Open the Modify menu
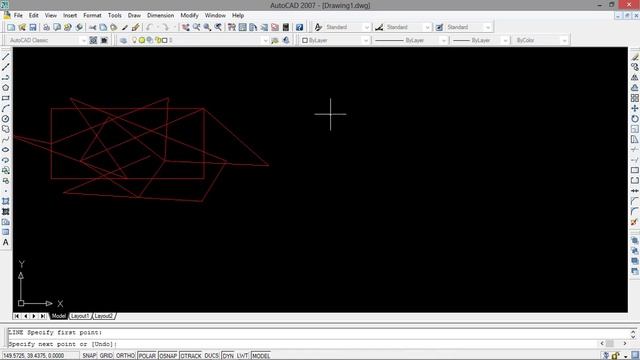Viewport: 640px width, 360px height. (x=189, y=15)
